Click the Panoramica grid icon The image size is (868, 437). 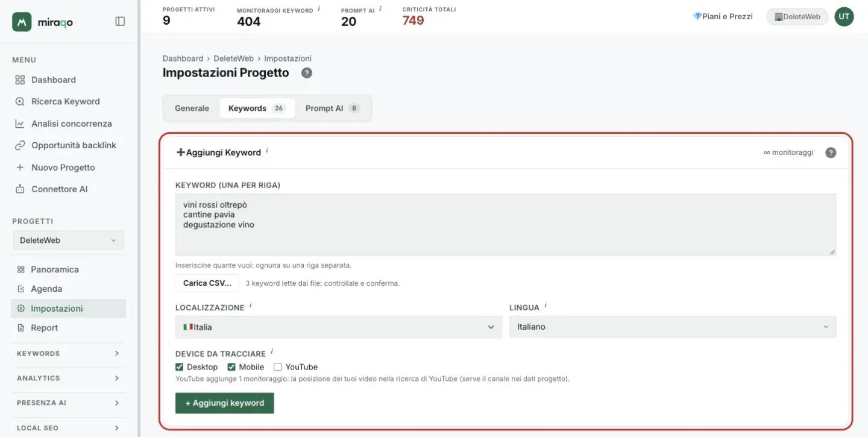click(21, 269)
